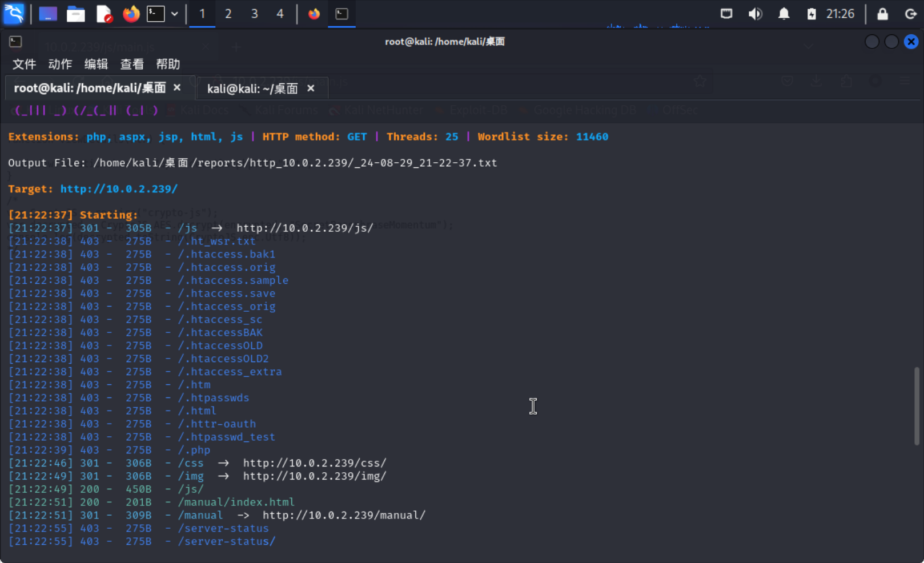
Task: Open the 文件 menu
Action: click(24, 64)
